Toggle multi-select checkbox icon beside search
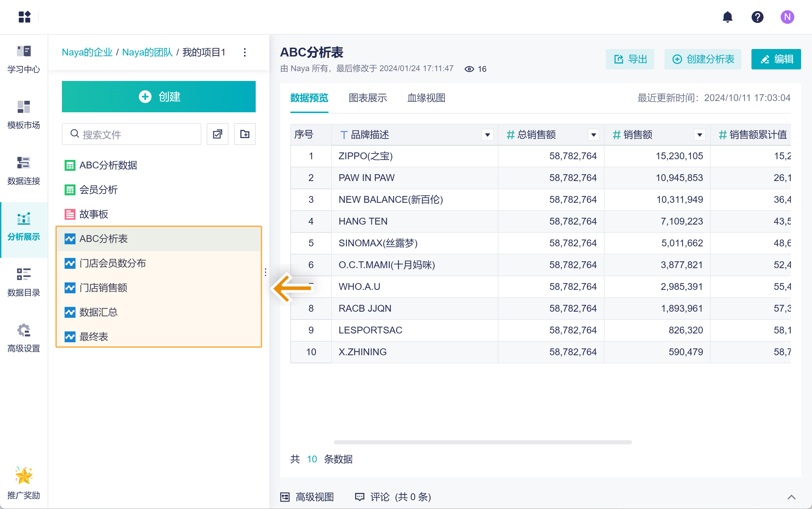Viewport: 812px width, 509px height. tap(218, 134)
